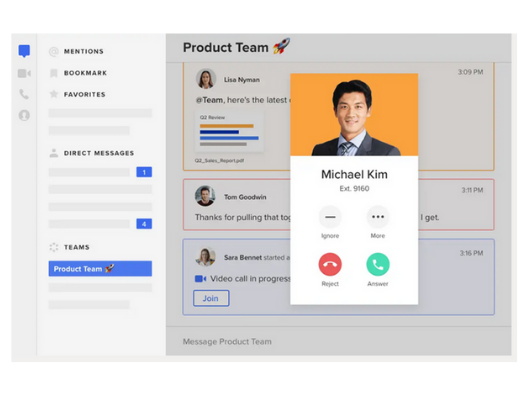Screen dimensions: 528x408
Task: Click the Message Product Team input field
Action: click(x=338, y=341)
